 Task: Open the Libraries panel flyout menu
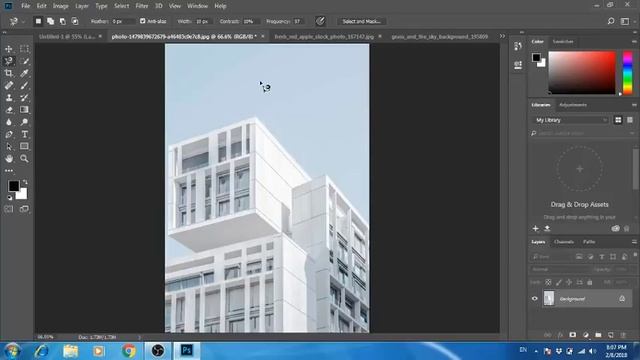coord(634,105)
